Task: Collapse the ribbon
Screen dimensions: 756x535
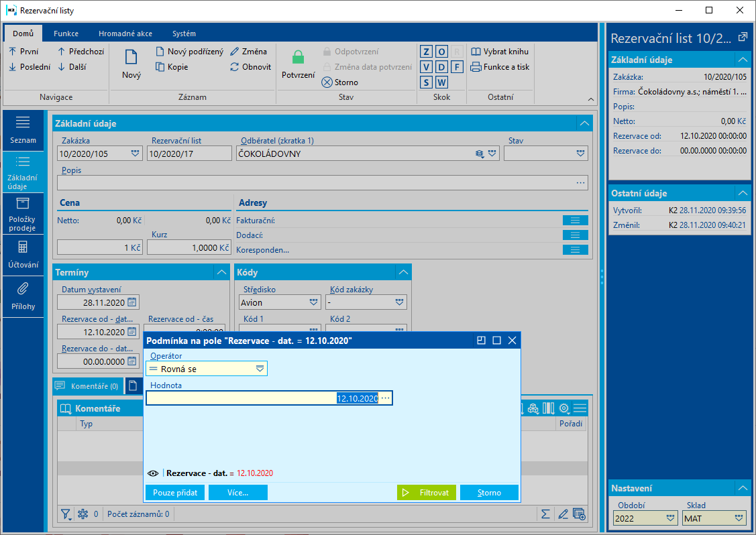Action: tap(590, 99)
